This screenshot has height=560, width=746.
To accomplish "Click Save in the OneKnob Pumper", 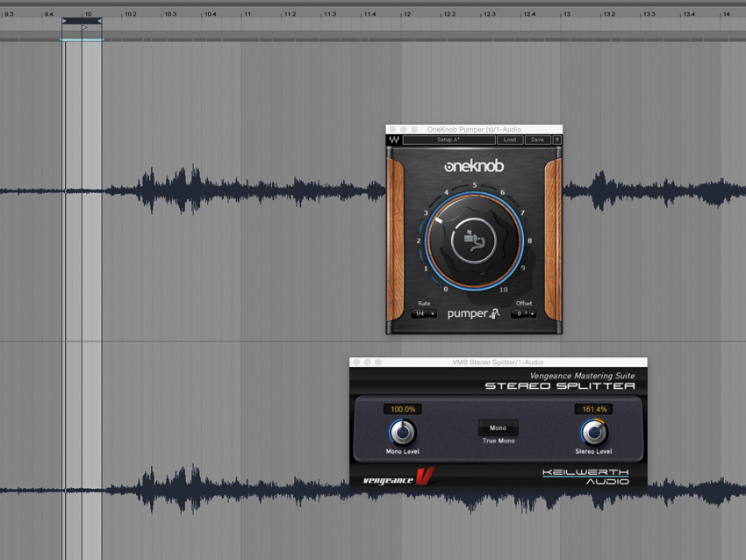I will point(537,140).
